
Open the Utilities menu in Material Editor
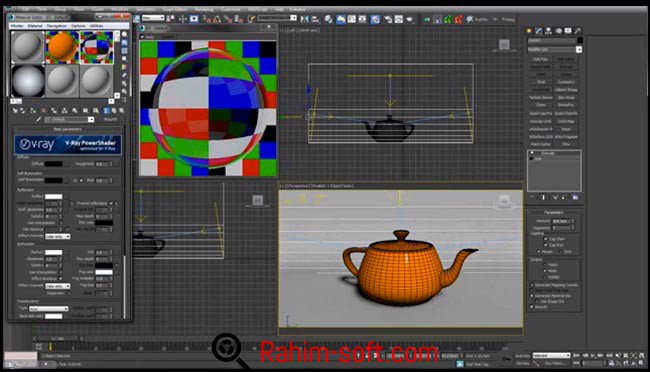[97, 26]
